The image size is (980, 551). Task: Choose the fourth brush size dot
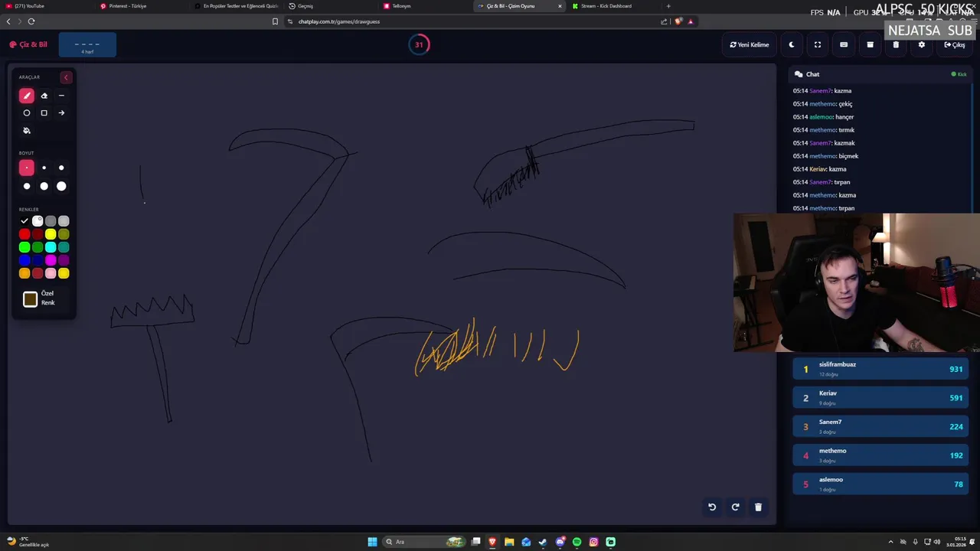point(27,186)
